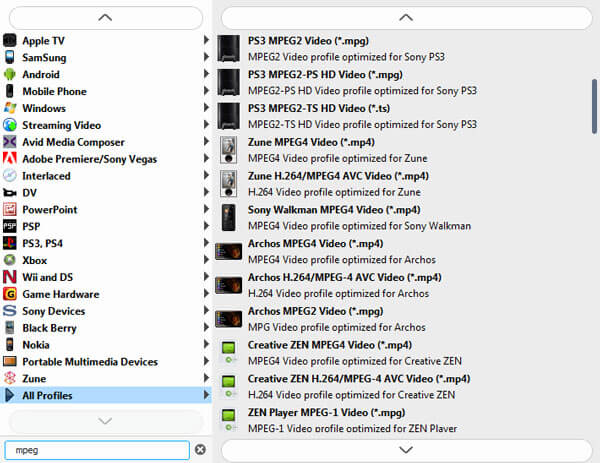Screen dimensions: 600x463
Task: Select ZEN Player MPEG-1 Video (*.mpg)
Action: (402, 420)
